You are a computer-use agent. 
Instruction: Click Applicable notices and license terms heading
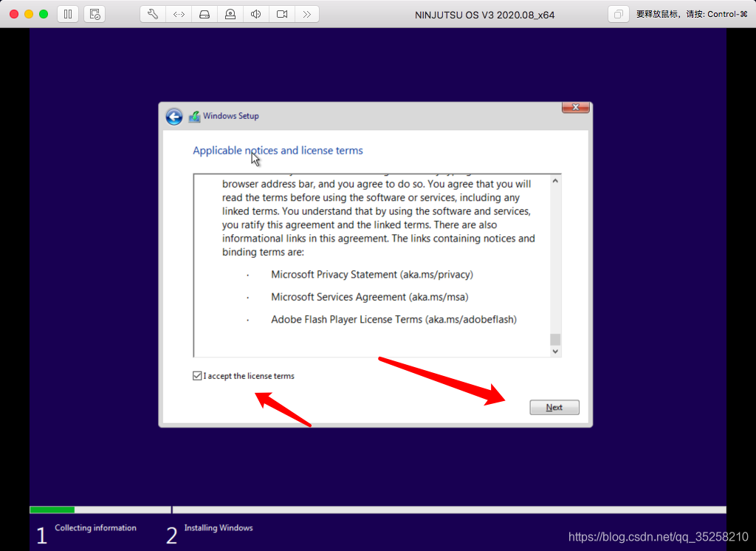pyautogui.click(x=278, y=151)
